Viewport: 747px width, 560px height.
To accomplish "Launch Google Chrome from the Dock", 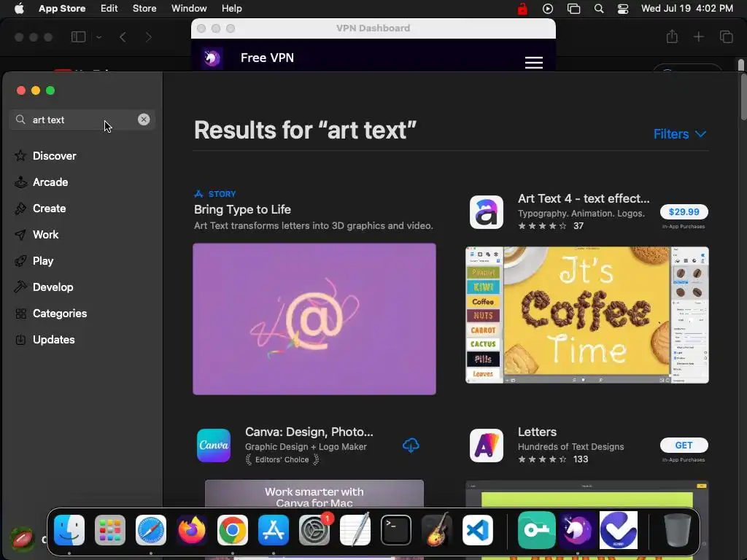I will [233, 530].
